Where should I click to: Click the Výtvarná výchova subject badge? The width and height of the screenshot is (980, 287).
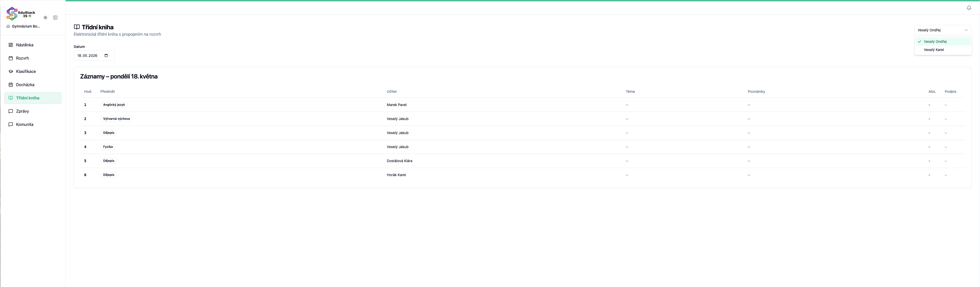(x=116, y=119)
